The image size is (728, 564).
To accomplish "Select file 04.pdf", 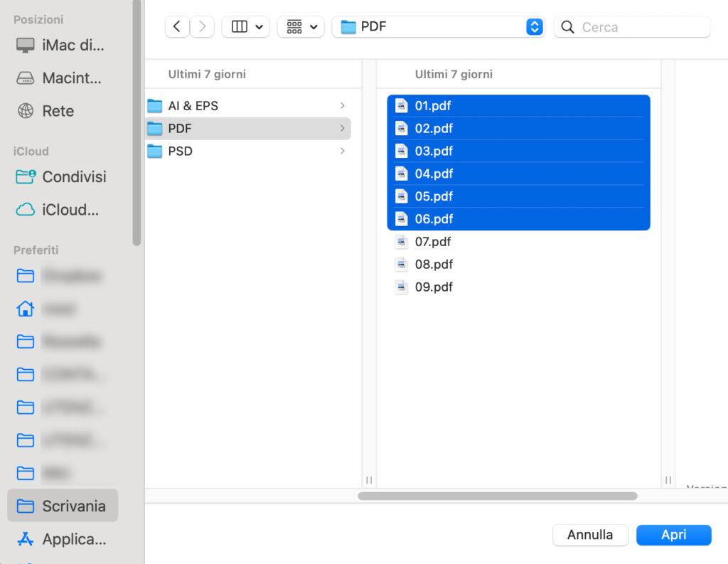I will pos(518,174).
